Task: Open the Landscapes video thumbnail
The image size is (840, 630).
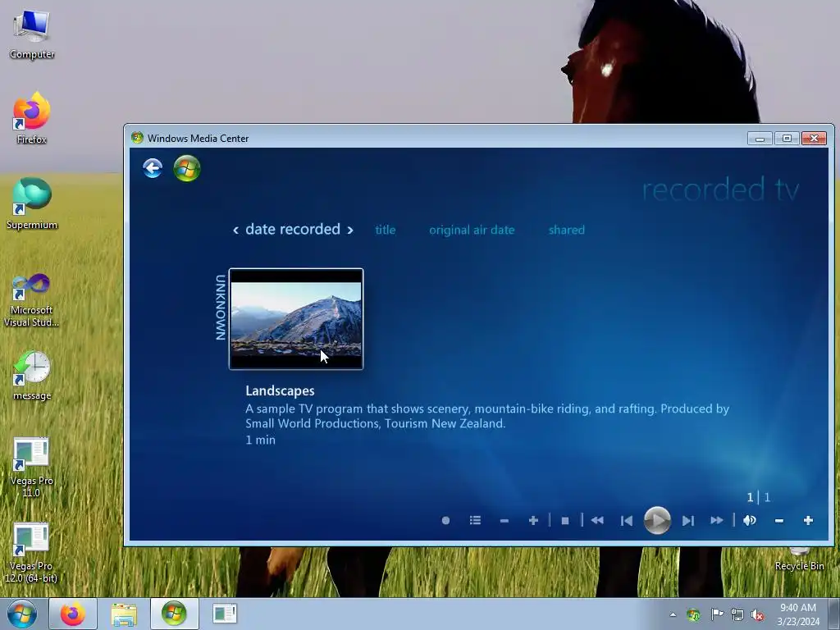Action: coord(296,319)
